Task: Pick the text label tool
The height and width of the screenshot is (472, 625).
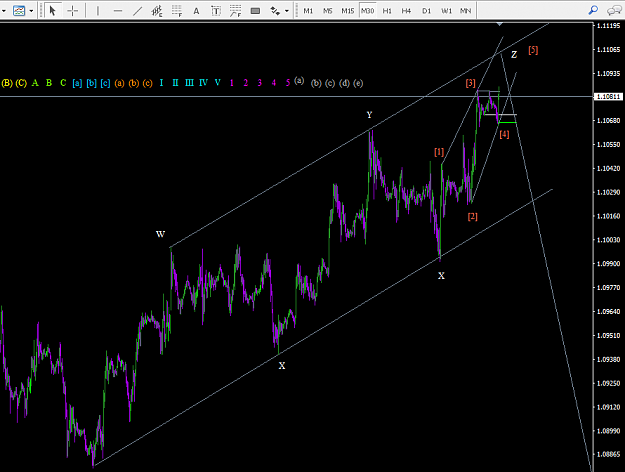Action: [216, 11]
